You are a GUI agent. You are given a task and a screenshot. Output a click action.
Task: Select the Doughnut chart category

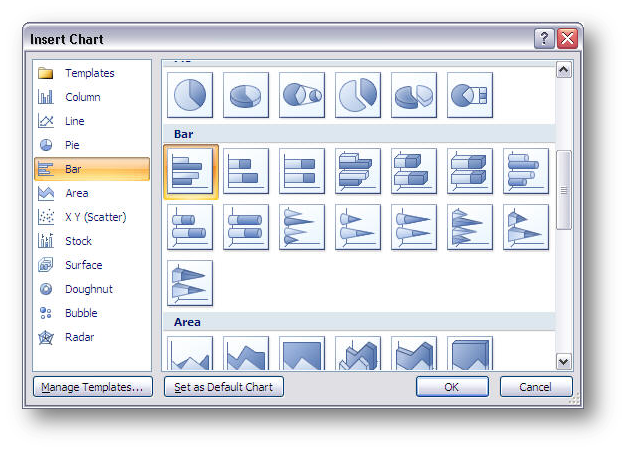point(88,289)
